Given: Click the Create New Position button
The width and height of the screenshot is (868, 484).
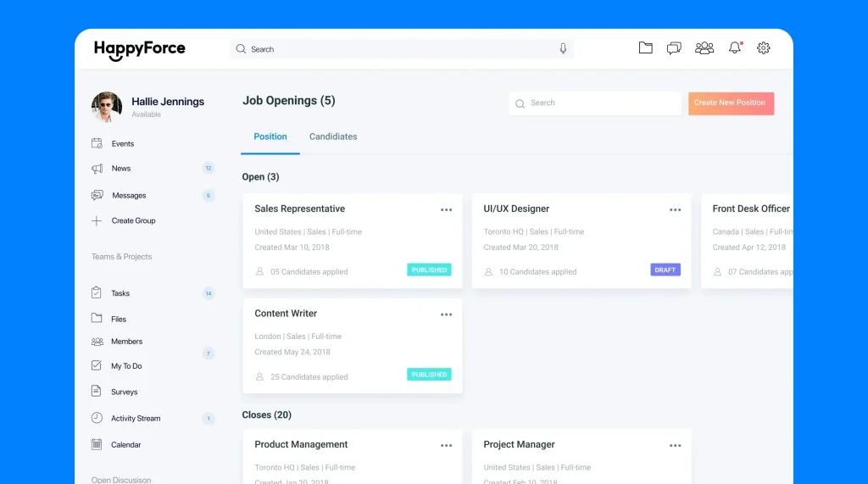Looking at the screenshot, I should [730, 103].
